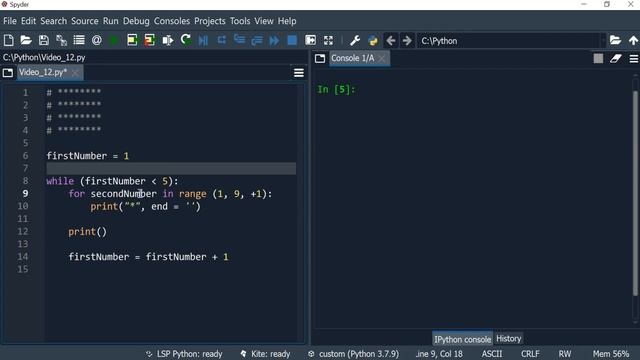The image size is (640, 360).
Task: Click line 6 firstNumber = 1 code
Action: (88, 156)
